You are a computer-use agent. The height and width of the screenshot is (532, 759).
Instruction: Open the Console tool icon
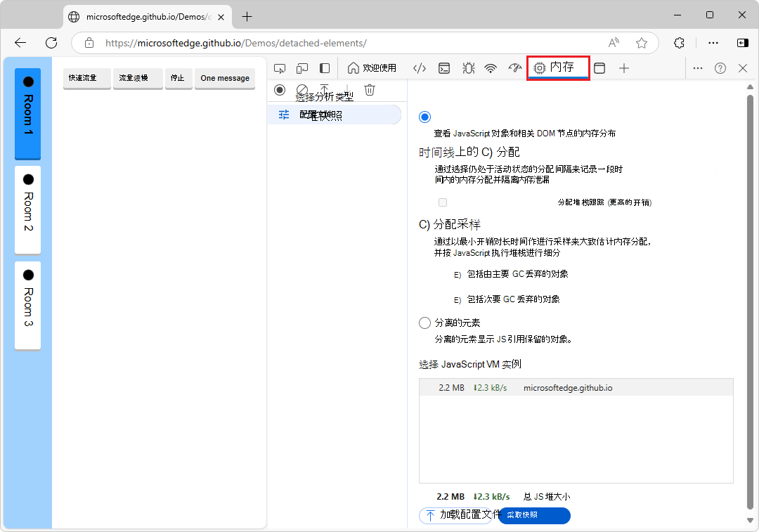444,68
